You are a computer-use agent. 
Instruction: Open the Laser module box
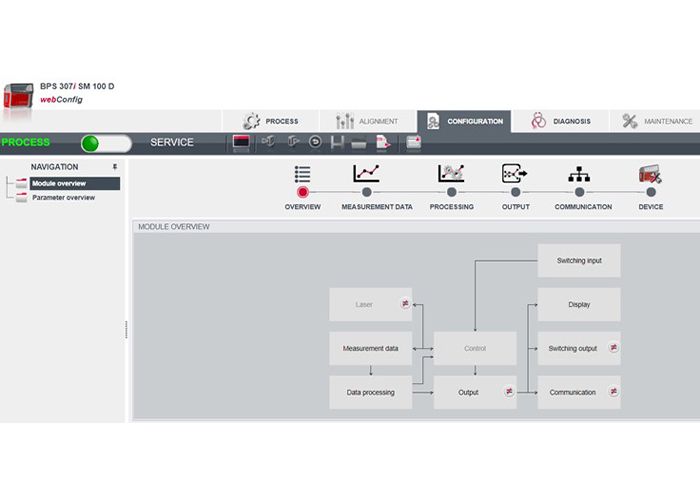(x=371, y=304)
